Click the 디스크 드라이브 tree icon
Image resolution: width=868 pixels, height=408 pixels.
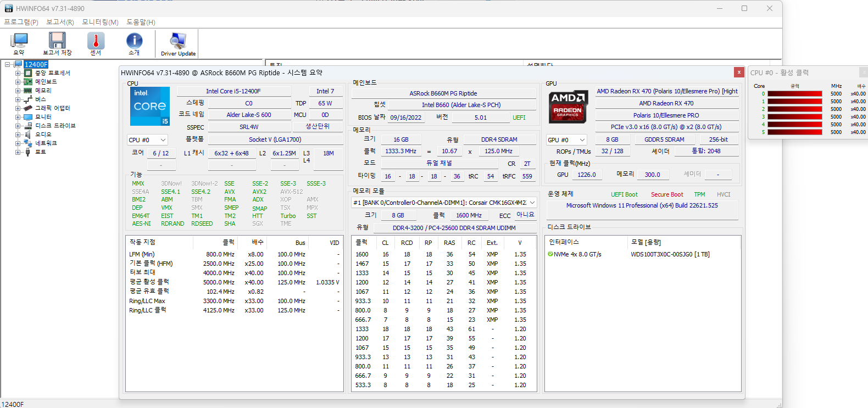point(28,126)
